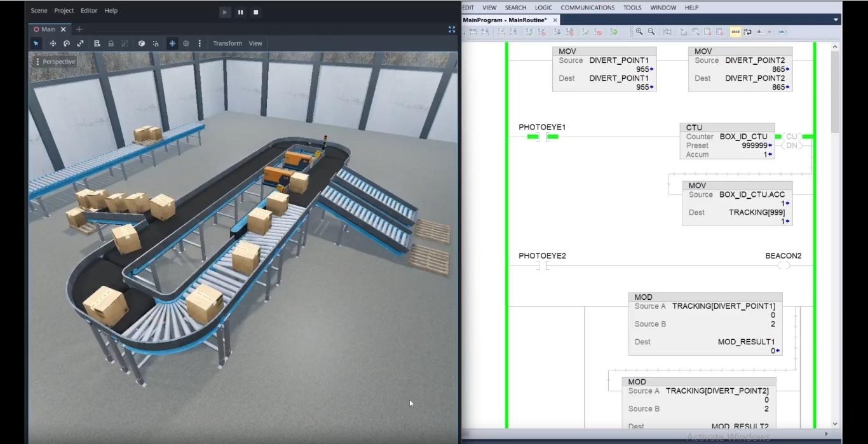Viewport: 868px width, 444px height.
Task: Activate the Move tool in viewport toolbar
Action: pos(53,43)
